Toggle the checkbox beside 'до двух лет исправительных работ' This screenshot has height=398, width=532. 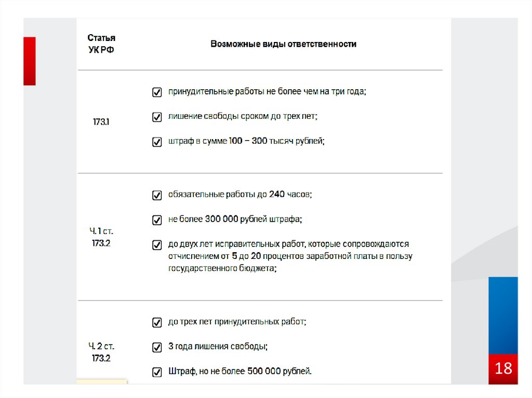[x=156, y=244]
